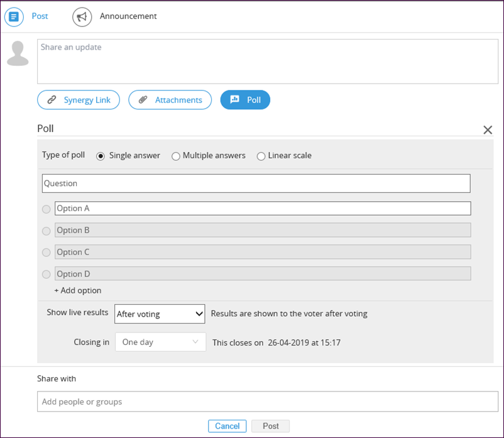
Task: Click the Synergy Link chain icon
Action: pyautogui.click(x=52, y=100)
